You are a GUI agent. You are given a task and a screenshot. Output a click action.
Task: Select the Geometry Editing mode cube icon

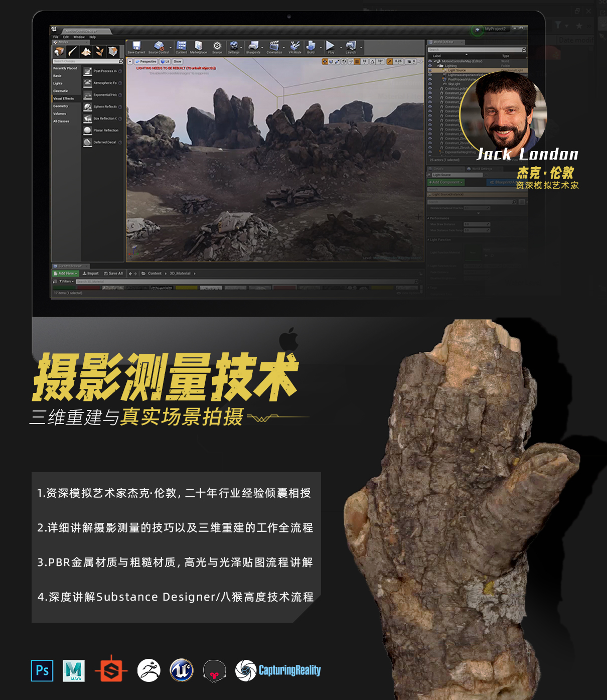(113, 51)
